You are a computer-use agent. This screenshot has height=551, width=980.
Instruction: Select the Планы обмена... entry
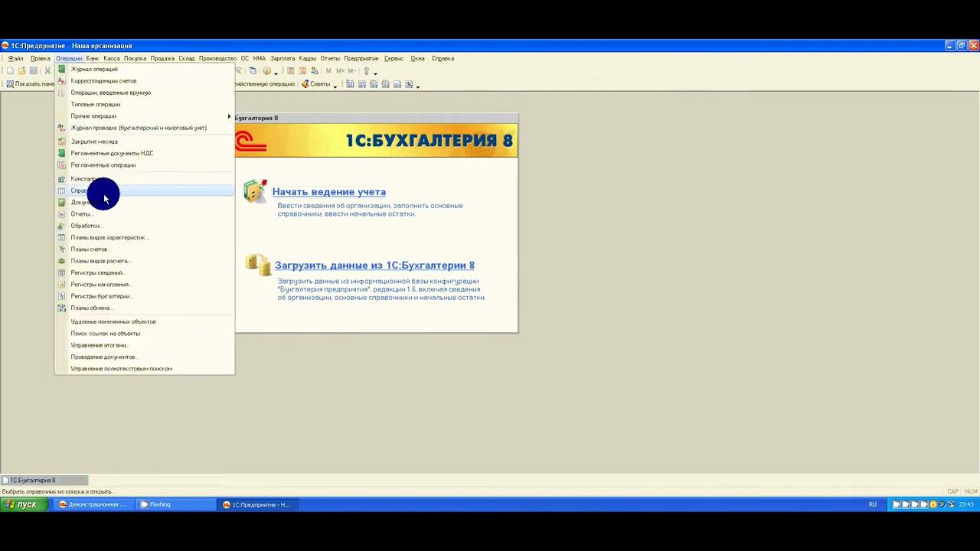click(145, 308)
